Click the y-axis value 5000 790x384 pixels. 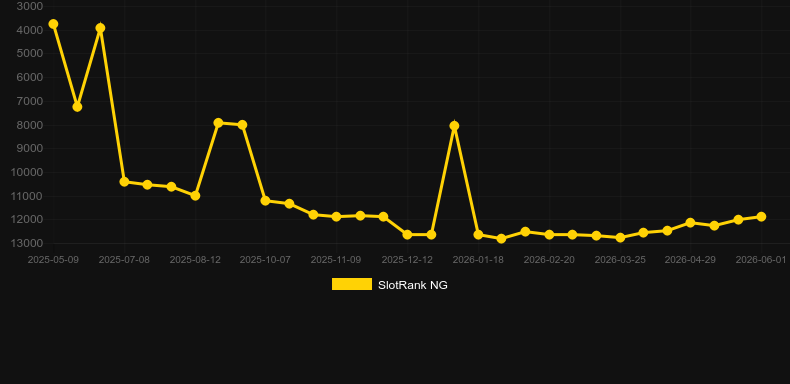pos(30,53)
